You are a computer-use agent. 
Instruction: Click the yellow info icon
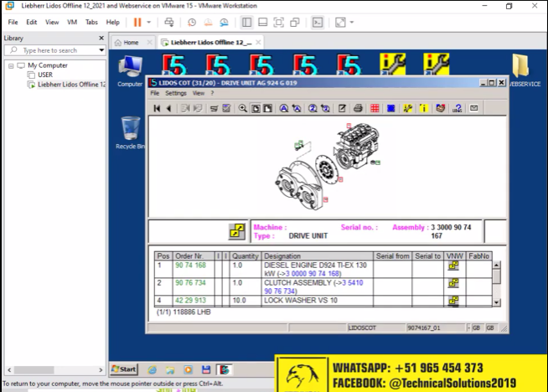click(x=424, y=108)
